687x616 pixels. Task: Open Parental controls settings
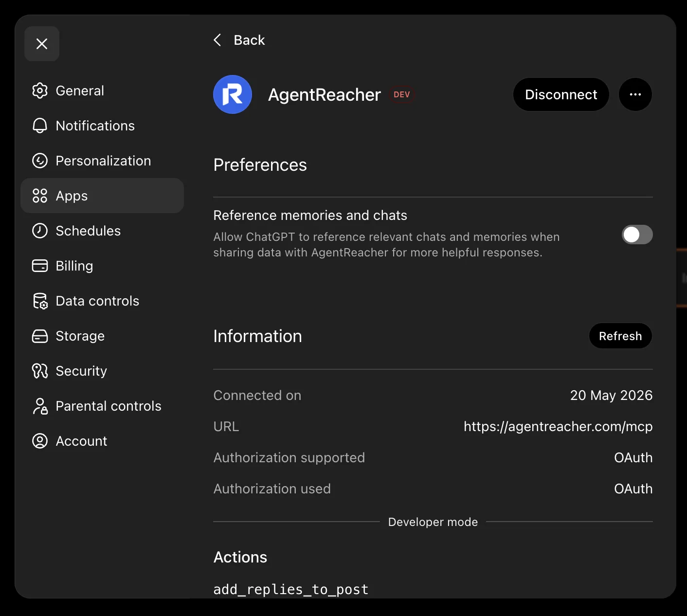[x=102, y=406]
